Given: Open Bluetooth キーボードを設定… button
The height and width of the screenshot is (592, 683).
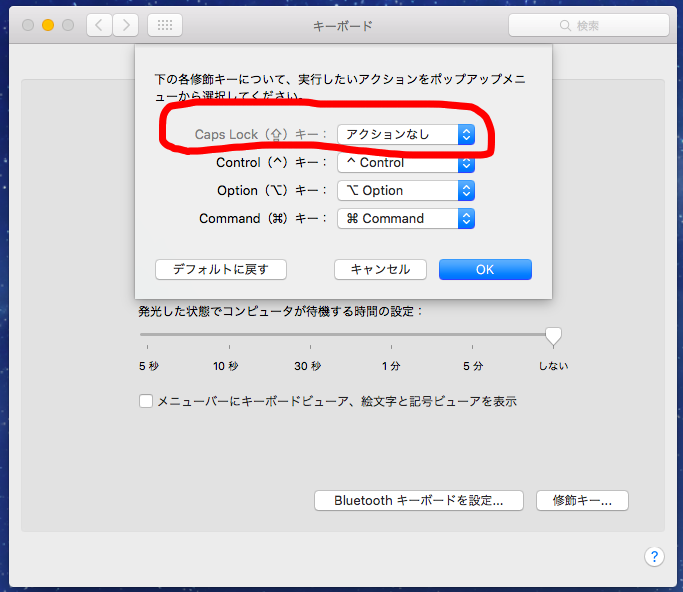Looking at the screenshot, I should (x=419, y=500).
